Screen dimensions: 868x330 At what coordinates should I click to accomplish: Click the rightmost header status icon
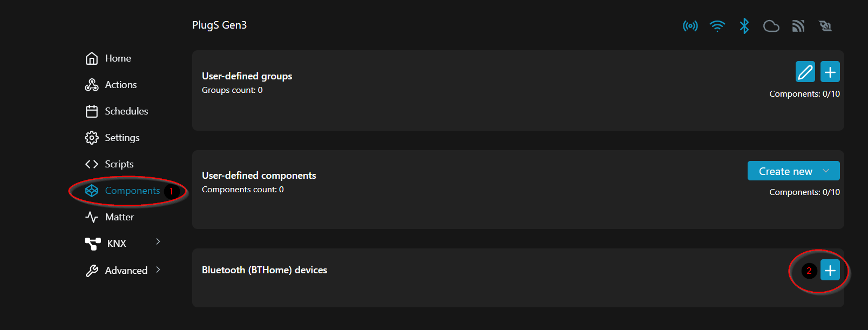825,26
